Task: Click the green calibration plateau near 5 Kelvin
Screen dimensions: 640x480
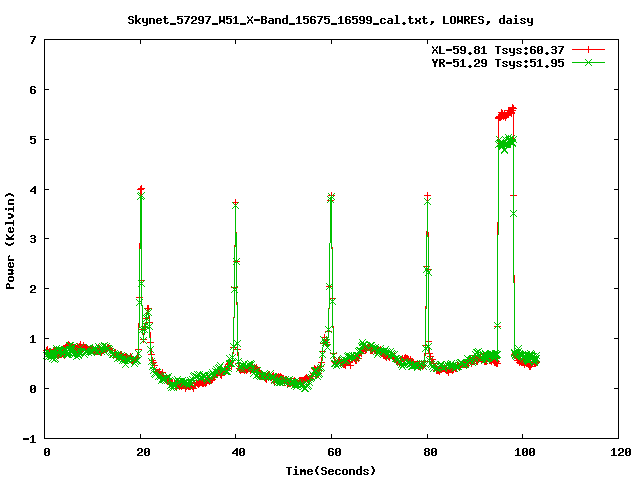Action: click(506, 143)
